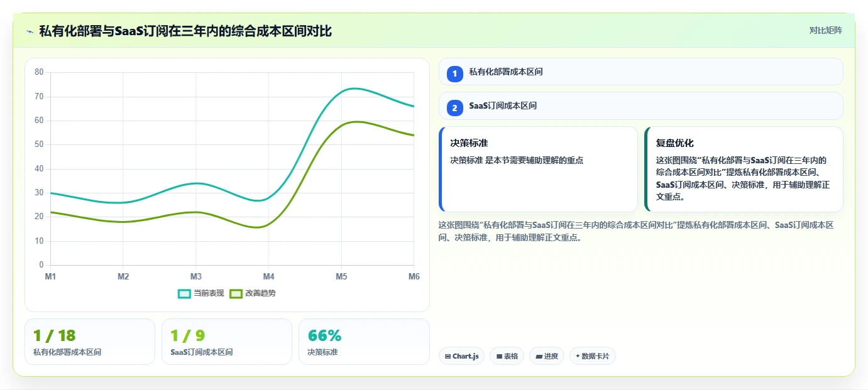The height and width of the screenshot is (390, 868).
Task: Open the 复盘优化 card
Action: [744, 169]
